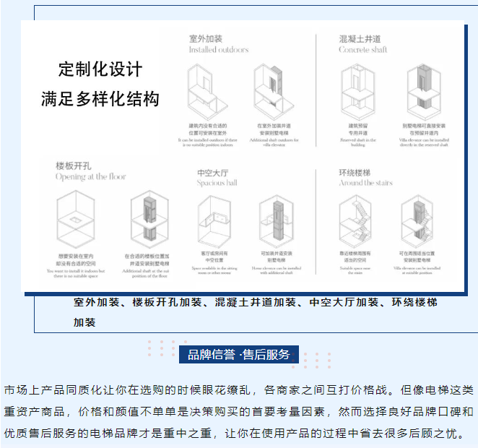Image resolution: width=478 pixels, height=448 pixels.
Task: Click paragraph line starting 市场上产品同质化
Action: pos(239,390)
